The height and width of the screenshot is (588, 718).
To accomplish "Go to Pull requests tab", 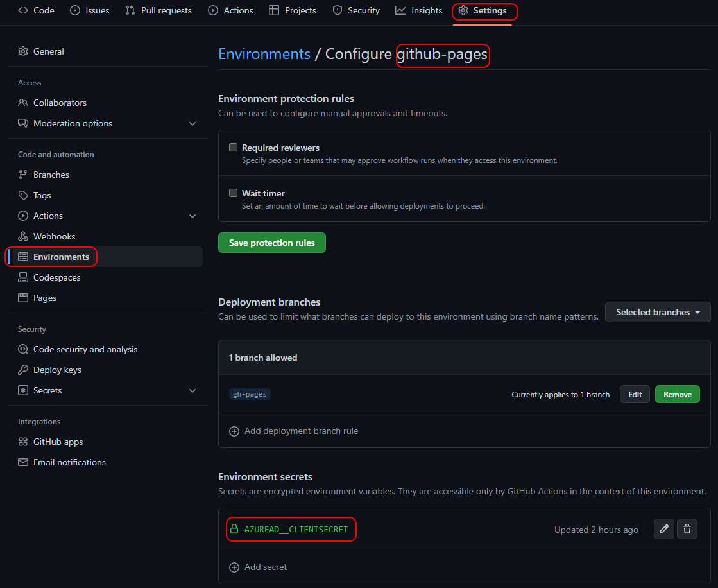I will coord(158,10).
